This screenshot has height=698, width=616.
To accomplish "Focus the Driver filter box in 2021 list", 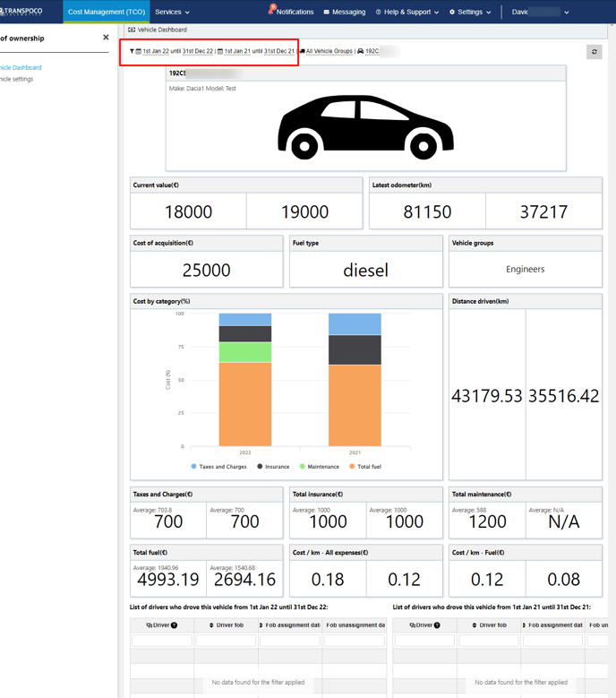I will click(424, 641).
